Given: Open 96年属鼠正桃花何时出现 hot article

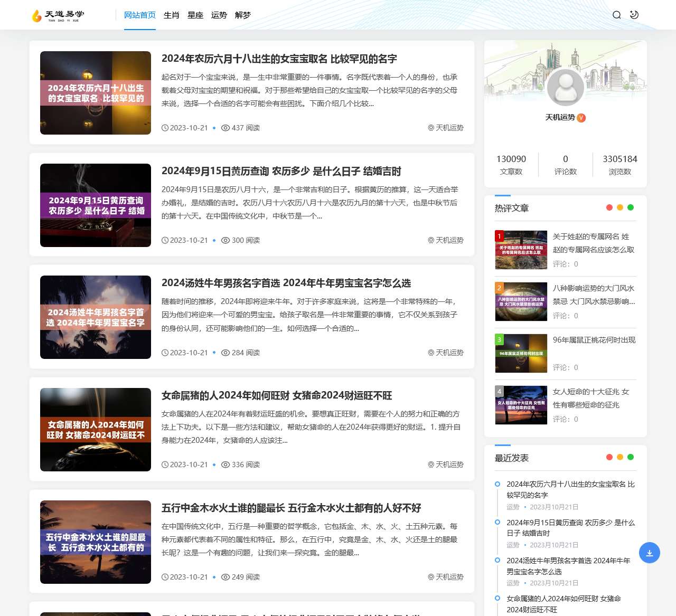Looking at the screenshot, I should click(x=594, y=340).
